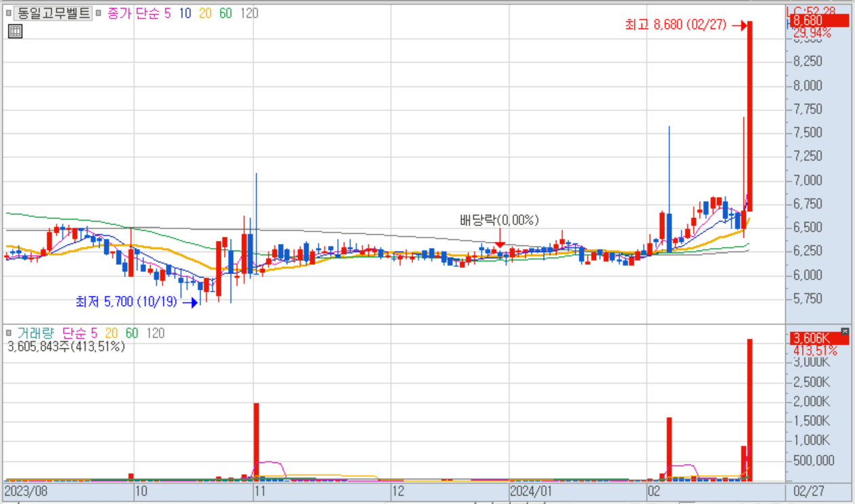855x504 pixels.
Task: Click the 11 month label on date axis
Action: (x=259, y=490)
